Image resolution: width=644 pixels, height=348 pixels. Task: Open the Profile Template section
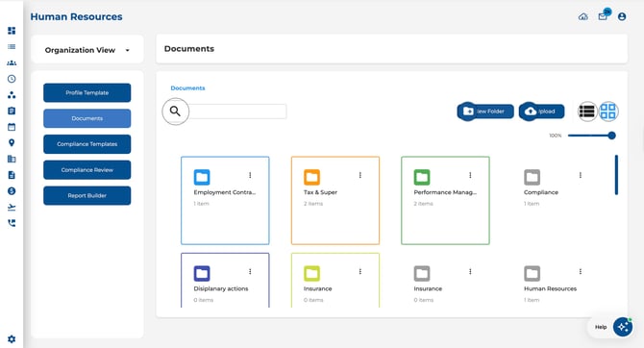tap(87, 93)
